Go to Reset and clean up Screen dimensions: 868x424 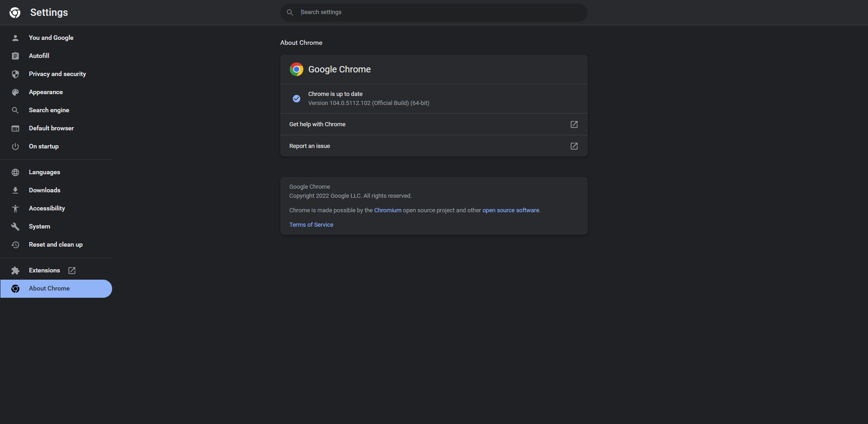pos(57,245)
